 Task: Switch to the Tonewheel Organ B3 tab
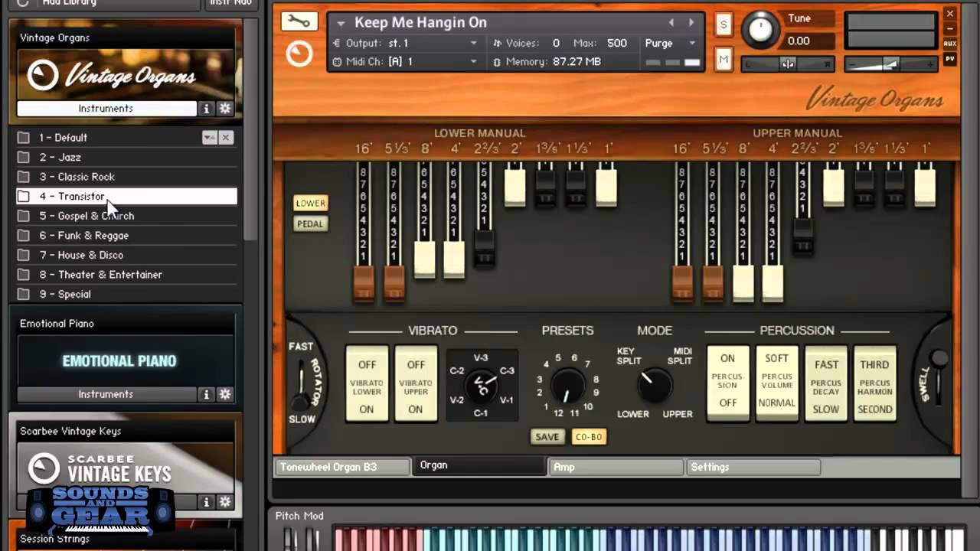click(341, 467)
